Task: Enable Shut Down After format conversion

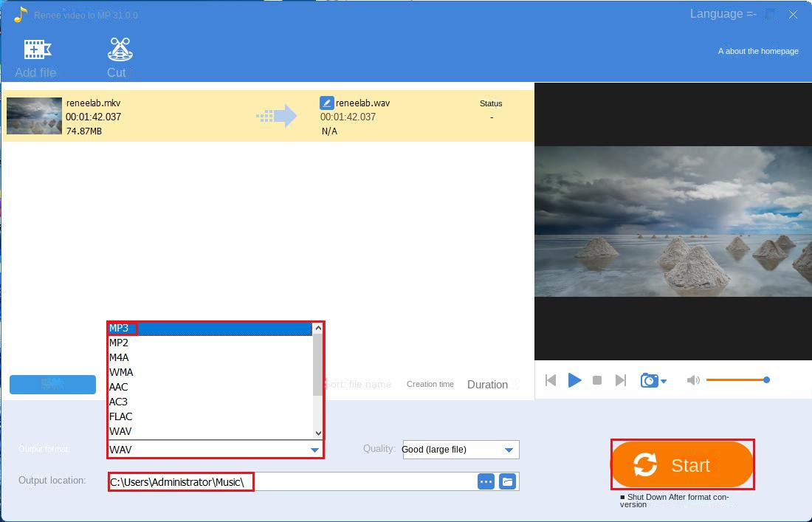Action: [x=622, y=498]
